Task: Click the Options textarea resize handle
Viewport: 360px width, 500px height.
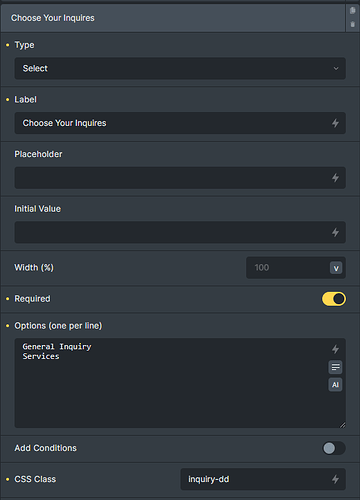Action: (342, 425)
